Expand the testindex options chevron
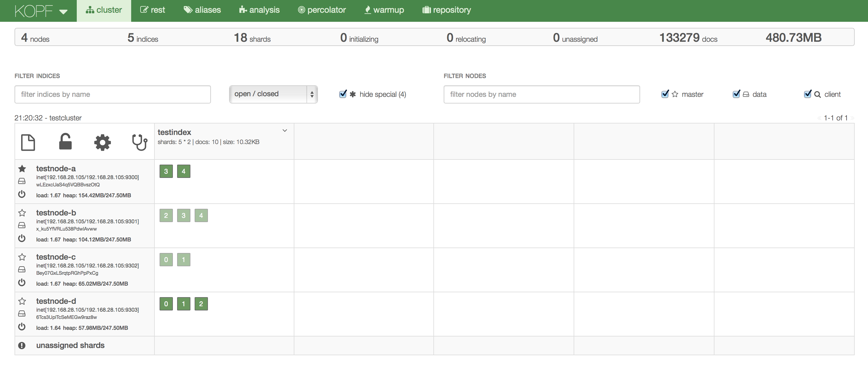868x374 pixels. 285,131
